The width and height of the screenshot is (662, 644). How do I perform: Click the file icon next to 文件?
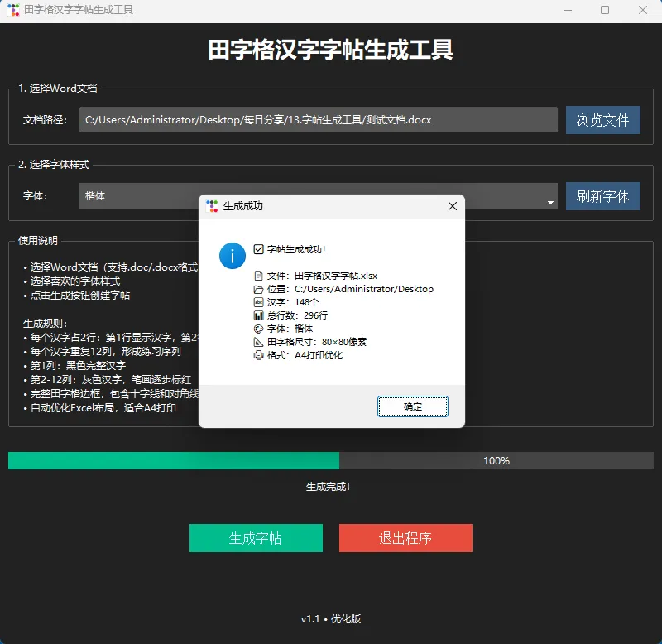point(258,276)
